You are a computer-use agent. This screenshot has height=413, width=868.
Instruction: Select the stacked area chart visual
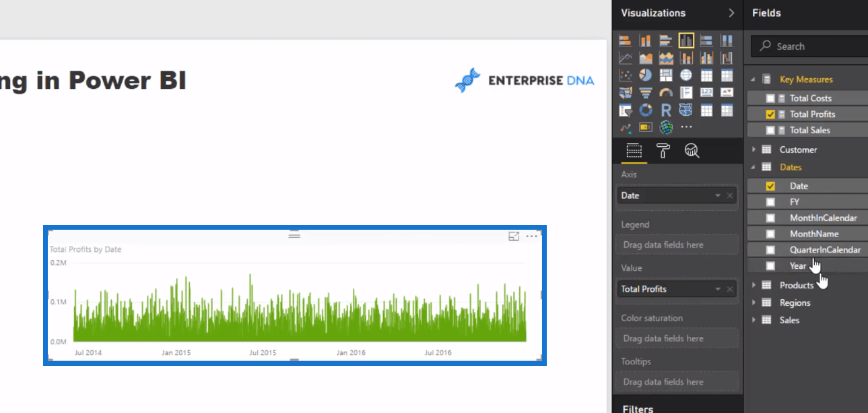pos(666,58)
